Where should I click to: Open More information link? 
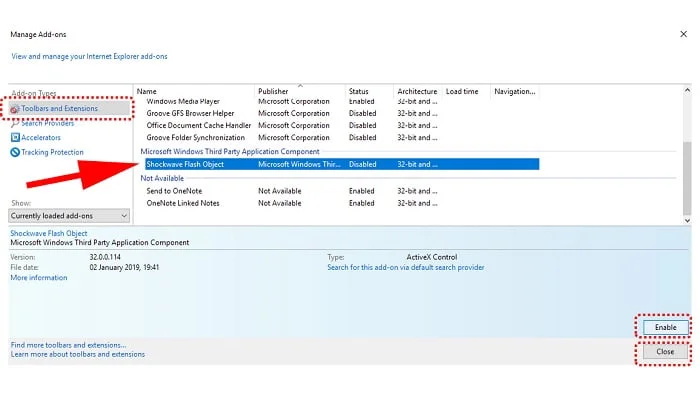coord(39,278)
